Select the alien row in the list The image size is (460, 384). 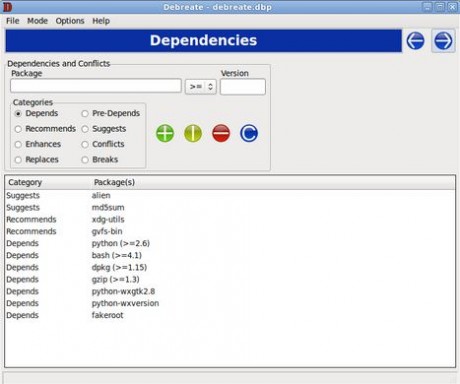coord(230,196)
